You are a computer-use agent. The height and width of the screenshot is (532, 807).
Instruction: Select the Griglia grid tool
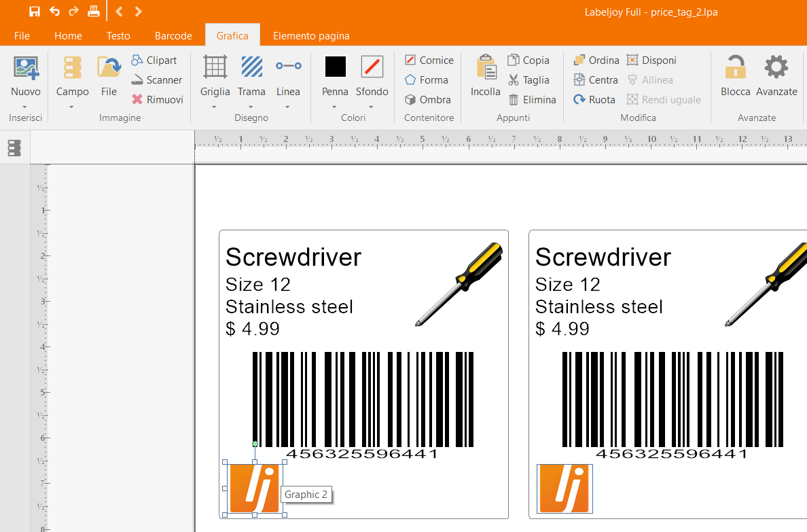(215, 76)
